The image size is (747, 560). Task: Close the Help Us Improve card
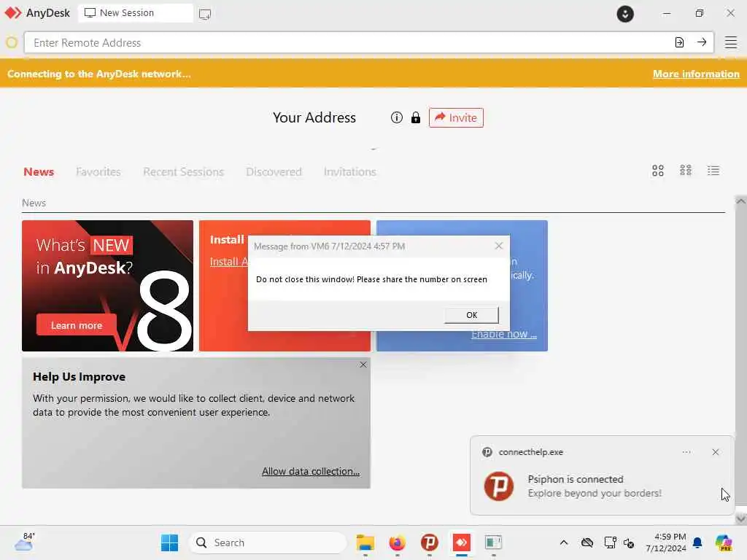tap(363, 365)
